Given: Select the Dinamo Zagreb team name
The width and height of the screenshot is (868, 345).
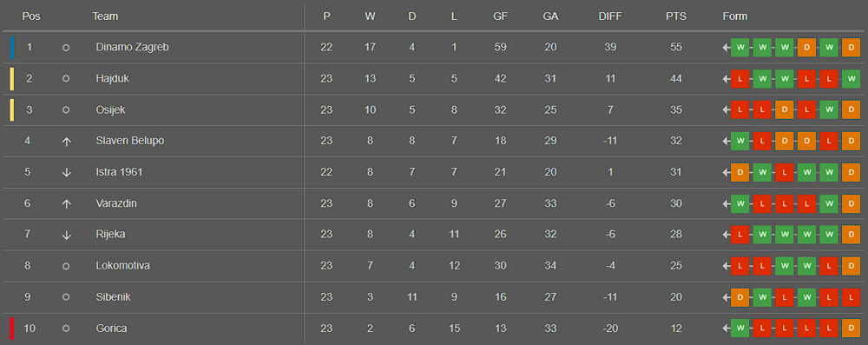Looking at the screenshot, I should pyautogui.click(x=132, y=47).
